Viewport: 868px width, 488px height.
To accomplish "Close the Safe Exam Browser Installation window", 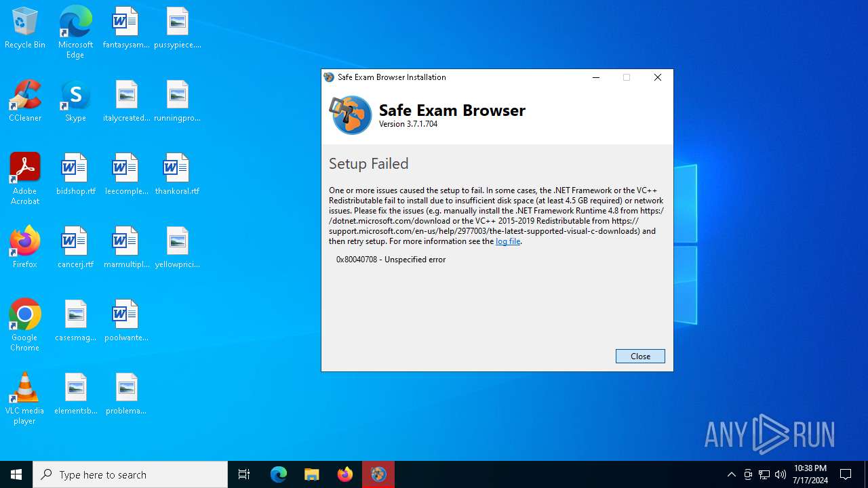I will click(x=657, y=77).
